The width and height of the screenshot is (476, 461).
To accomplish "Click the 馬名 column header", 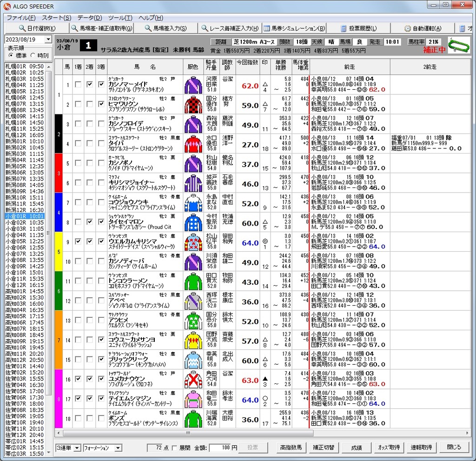I will [x=145, y=67].
